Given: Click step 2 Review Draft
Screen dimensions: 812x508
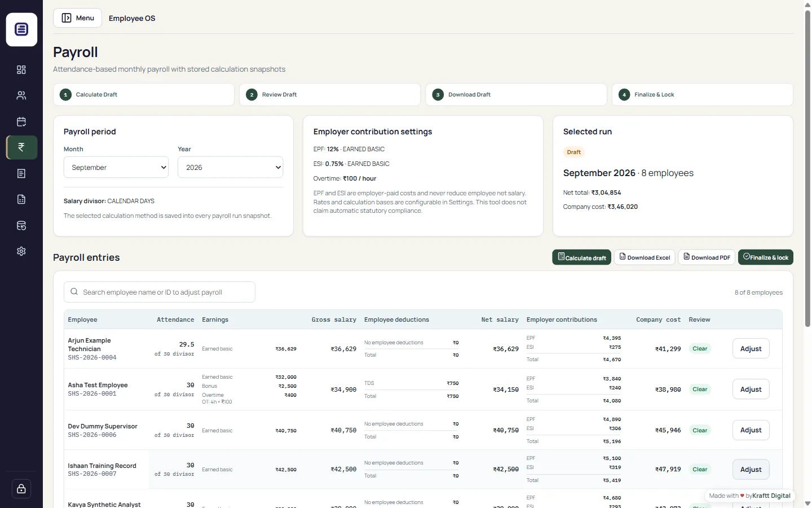Looking at the screenshot, I should [330, 95].
